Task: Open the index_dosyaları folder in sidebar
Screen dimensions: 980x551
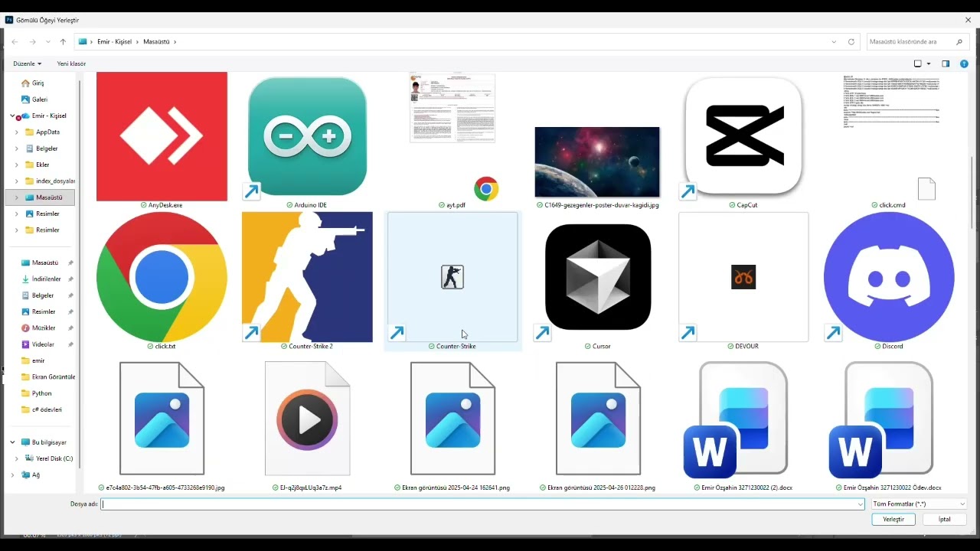Action: 51,181
